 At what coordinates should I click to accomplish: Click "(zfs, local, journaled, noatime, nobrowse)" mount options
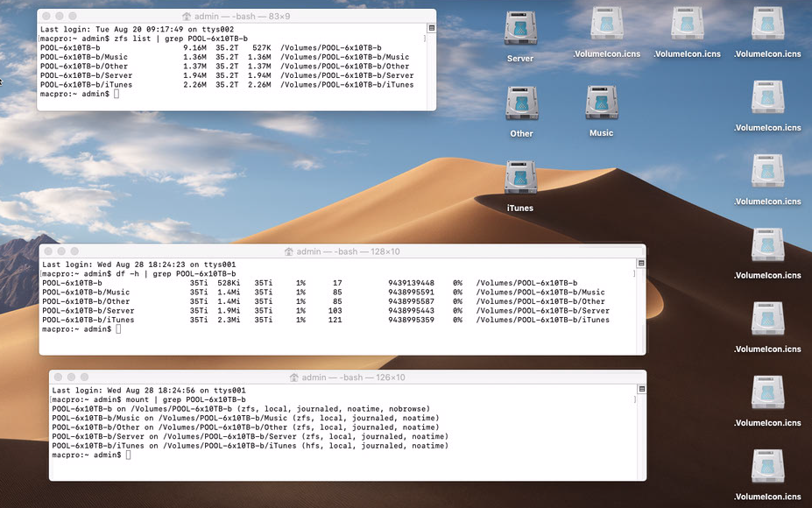pyautogui.click(x=334, y=409)
